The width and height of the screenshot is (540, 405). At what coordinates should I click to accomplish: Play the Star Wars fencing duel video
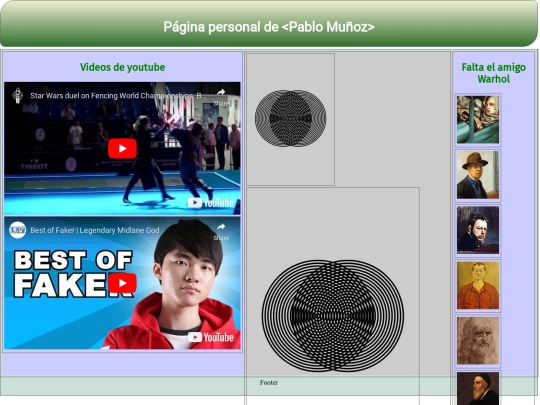122,148
